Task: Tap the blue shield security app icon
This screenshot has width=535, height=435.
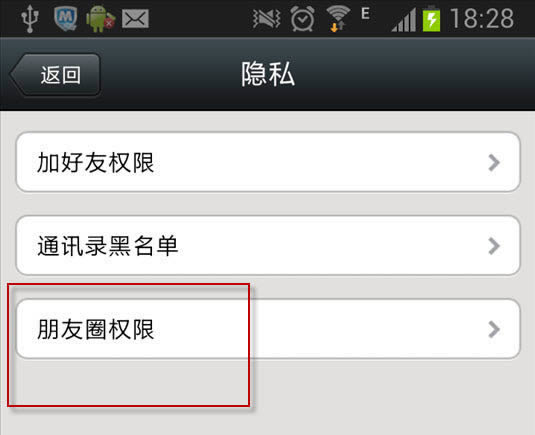Action: 66,18
